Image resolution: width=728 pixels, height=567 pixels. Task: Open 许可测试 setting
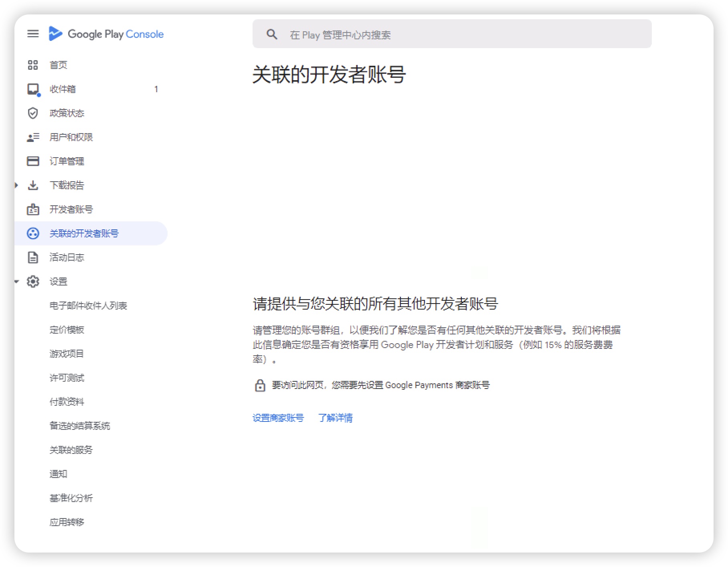coord(67,378)
